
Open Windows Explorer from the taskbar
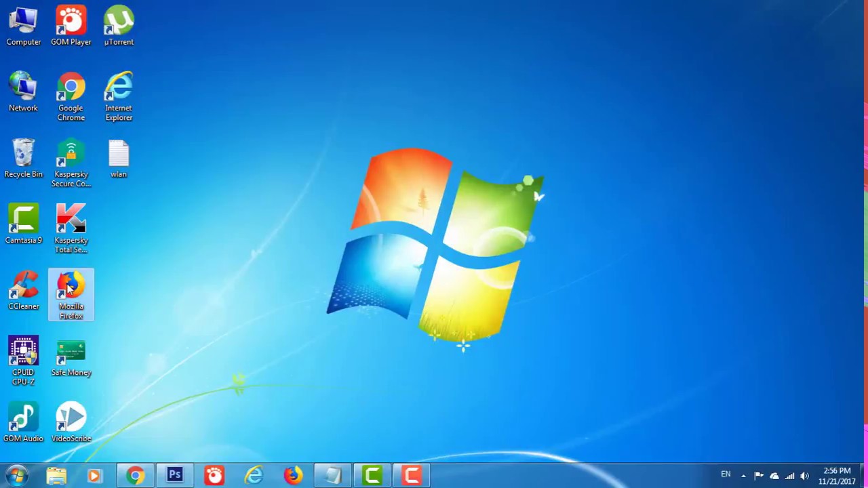56,476
